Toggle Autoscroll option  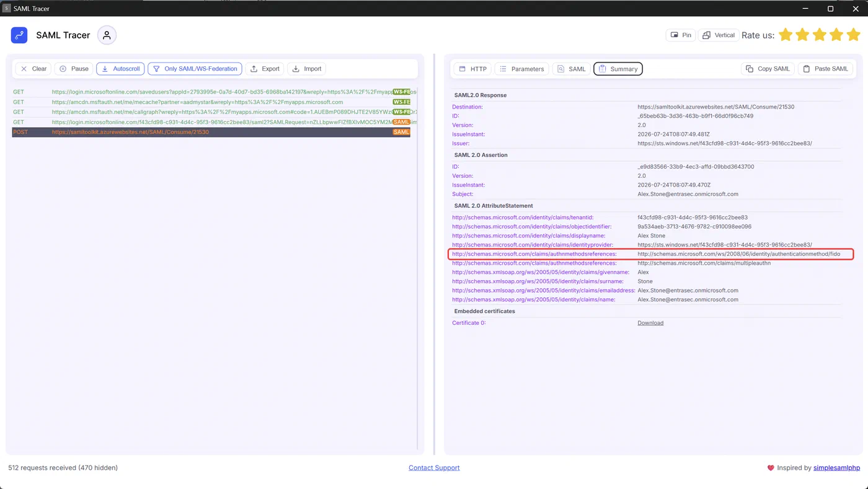tap(120, 69)
